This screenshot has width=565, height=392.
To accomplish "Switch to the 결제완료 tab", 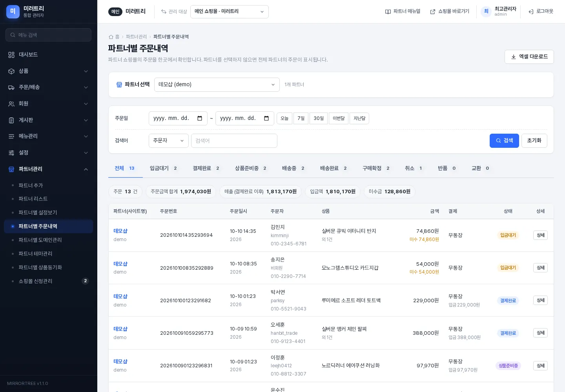I will pos(207,169).
